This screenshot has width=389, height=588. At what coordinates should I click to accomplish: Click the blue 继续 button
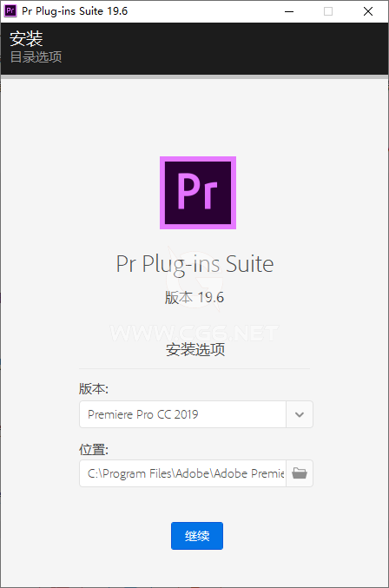pyautogui.click(x=197, y=536)
